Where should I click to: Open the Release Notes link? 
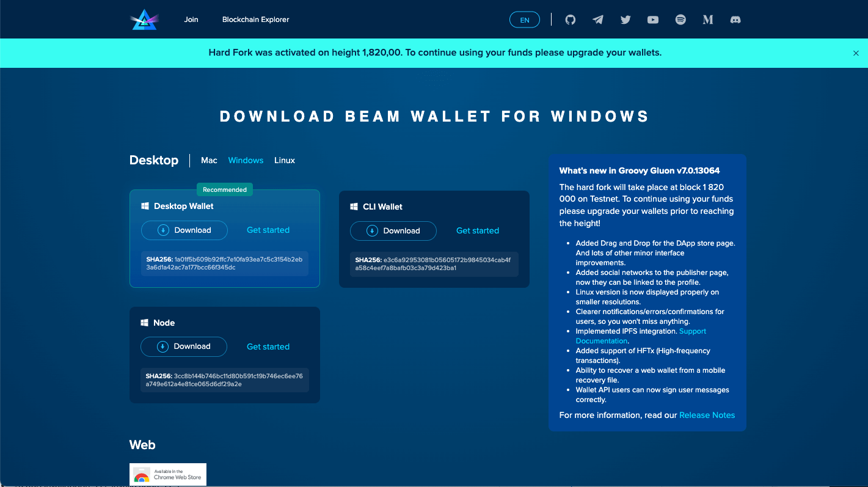(707, 415)
